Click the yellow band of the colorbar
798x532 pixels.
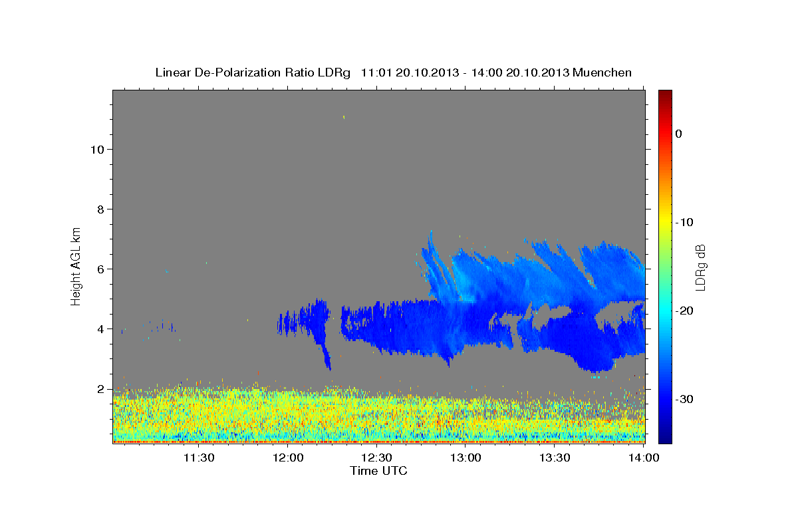click(x=665, y=219)
